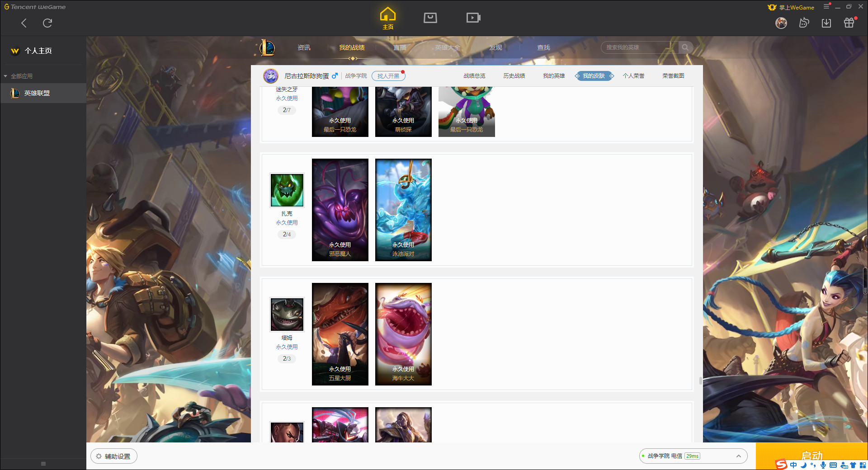The image size is (868, 470).
Task: Switch to the 直播 tab
Action: click(x=400, y=47)
